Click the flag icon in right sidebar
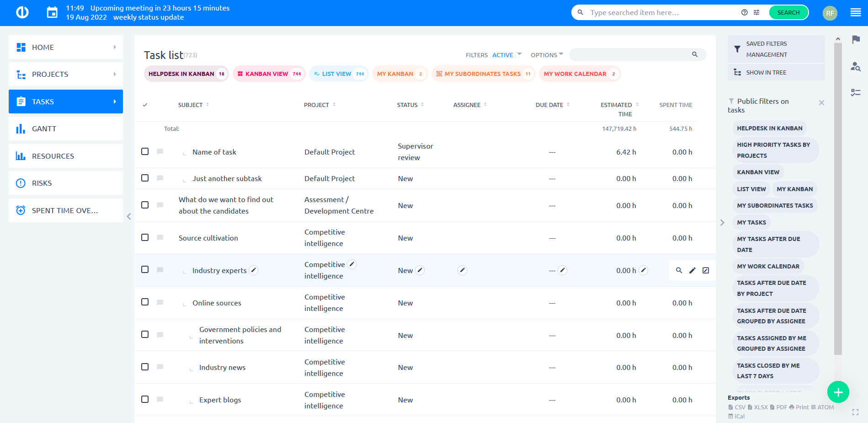This screenshot has height=423, width=868. click(856, 40)
